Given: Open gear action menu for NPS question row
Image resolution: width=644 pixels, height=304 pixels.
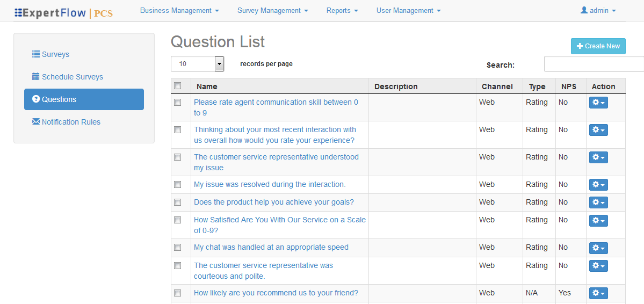Looking at the screenshot, I should [x=598, y=293].
